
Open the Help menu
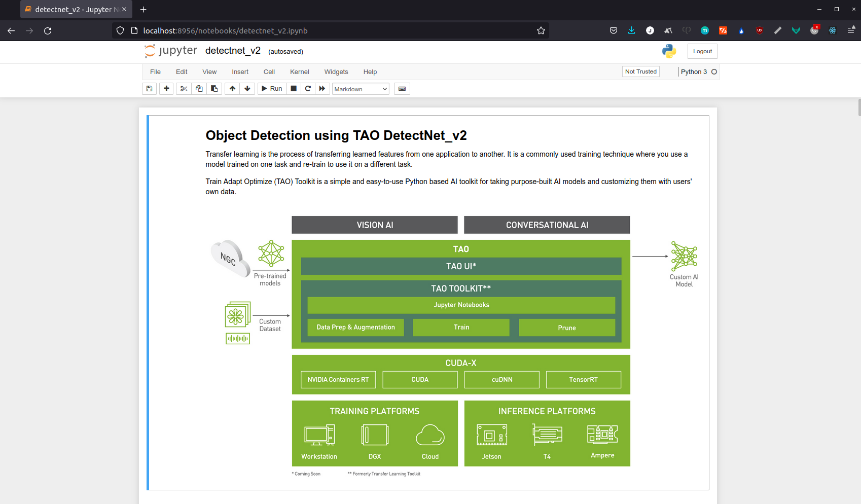click(370, 72)
